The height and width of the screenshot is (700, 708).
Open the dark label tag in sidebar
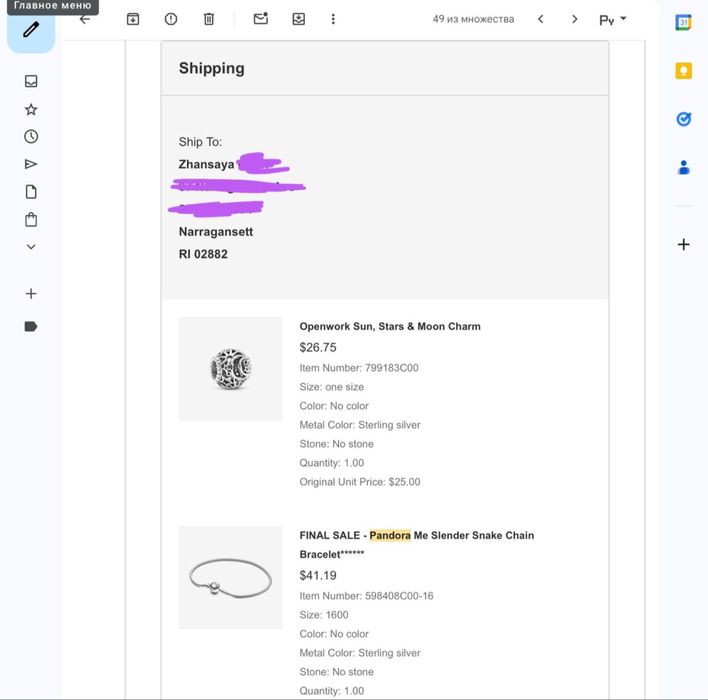coord(31,327)
